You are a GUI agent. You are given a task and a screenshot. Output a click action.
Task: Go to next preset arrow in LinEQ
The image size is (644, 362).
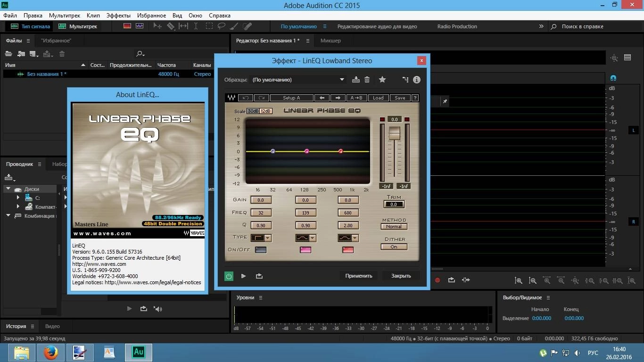pos(338,98)
